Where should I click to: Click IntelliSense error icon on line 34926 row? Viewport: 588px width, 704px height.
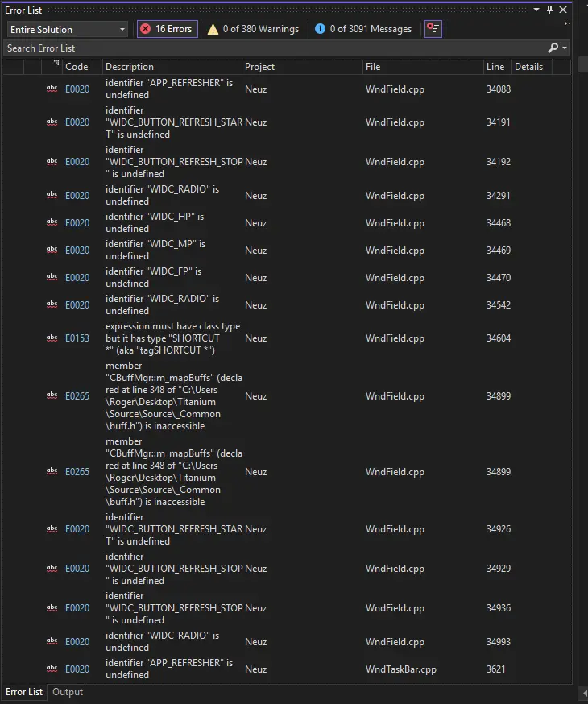52,528
